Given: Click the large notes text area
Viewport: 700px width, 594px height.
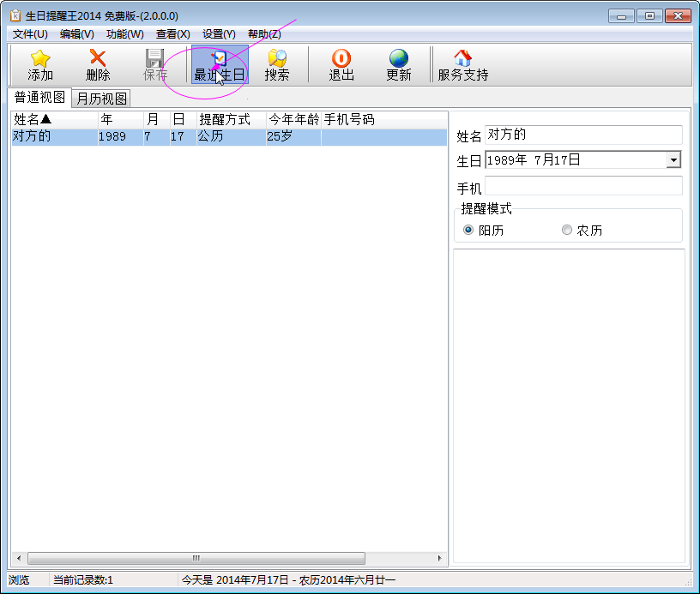Looking at the screenshot, I should [x=569, y=405].
